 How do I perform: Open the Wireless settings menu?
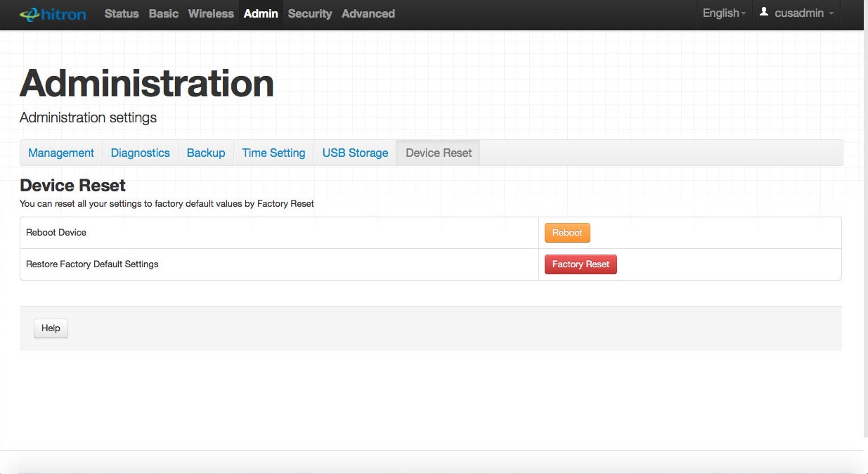coord(211,13)
